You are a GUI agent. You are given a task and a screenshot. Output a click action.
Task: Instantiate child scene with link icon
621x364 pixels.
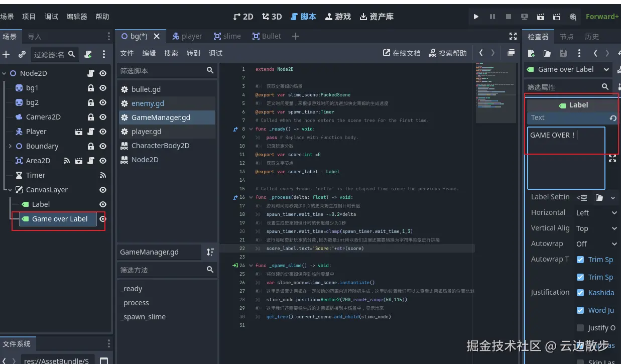[x=22, y=54]
